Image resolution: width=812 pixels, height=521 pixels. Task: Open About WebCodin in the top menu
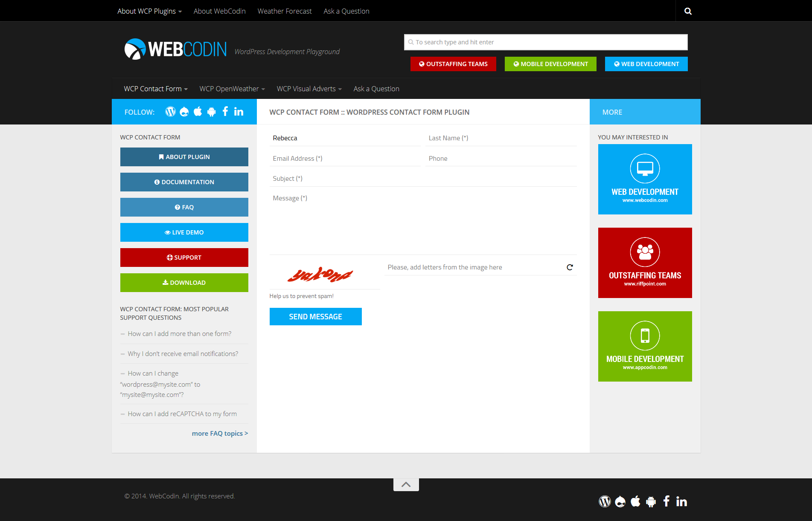[220, 11]
